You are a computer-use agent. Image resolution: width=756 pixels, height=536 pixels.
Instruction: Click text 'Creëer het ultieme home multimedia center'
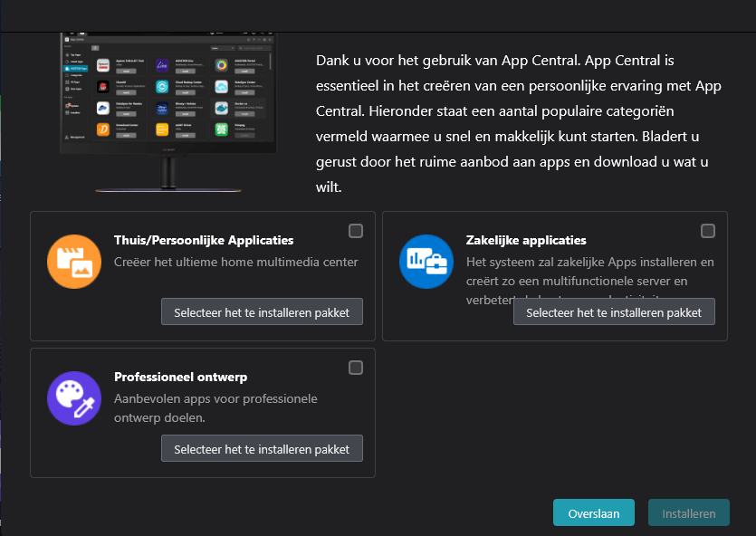235,262
